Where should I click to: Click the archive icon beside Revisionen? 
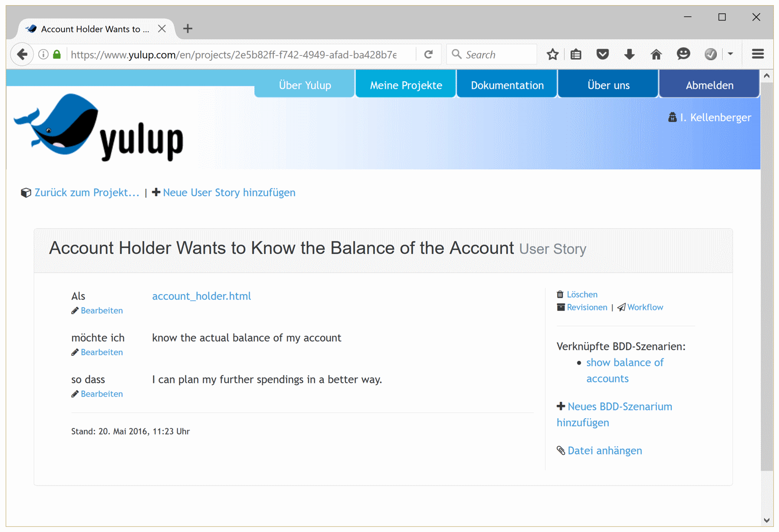click(x=561, y=307)
